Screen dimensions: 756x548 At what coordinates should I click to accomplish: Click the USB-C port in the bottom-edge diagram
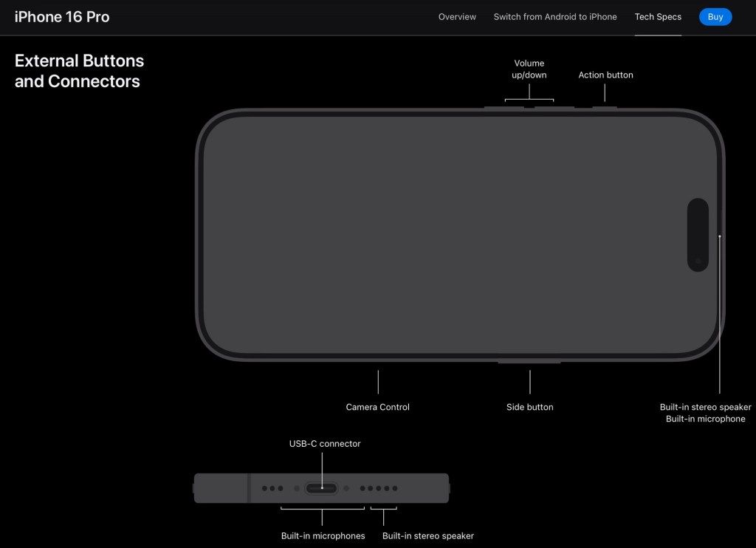tap(322, 488)
